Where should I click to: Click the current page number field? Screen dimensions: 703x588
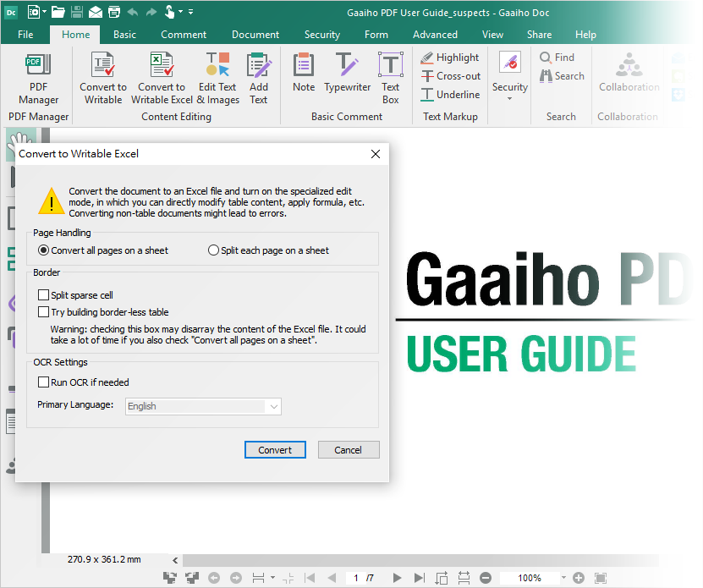pyautogui.click(x=356, y=578)
